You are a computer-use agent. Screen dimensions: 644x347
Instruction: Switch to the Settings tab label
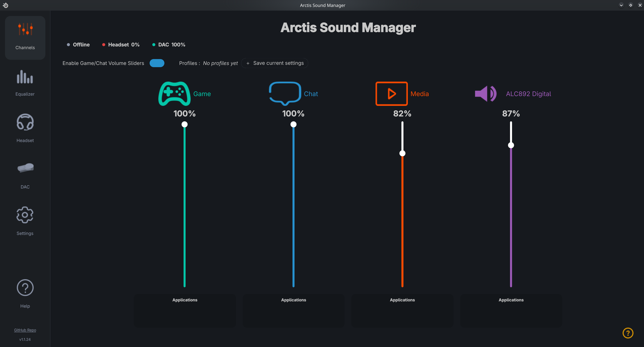(25, 233)
